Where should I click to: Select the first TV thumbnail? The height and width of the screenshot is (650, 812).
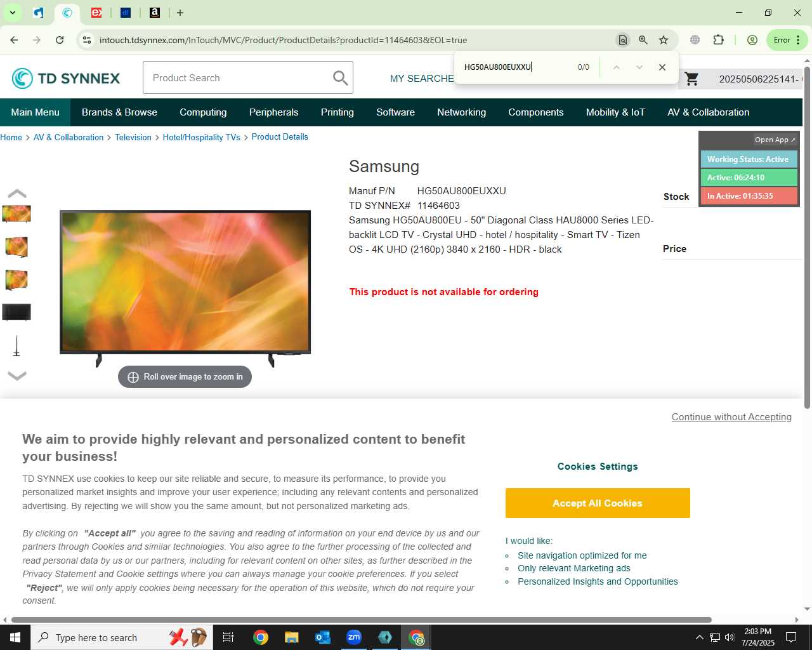click(16, 214)
